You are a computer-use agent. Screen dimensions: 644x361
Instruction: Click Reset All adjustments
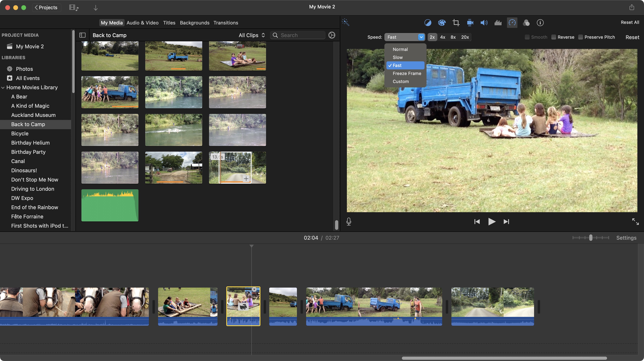pos(630,22)
